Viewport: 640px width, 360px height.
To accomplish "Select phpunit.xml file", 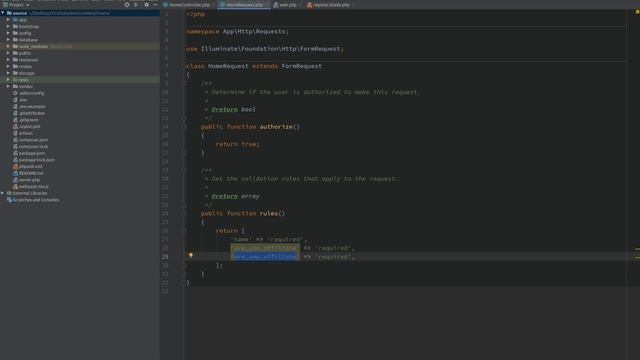I will [x=28, y=167].
